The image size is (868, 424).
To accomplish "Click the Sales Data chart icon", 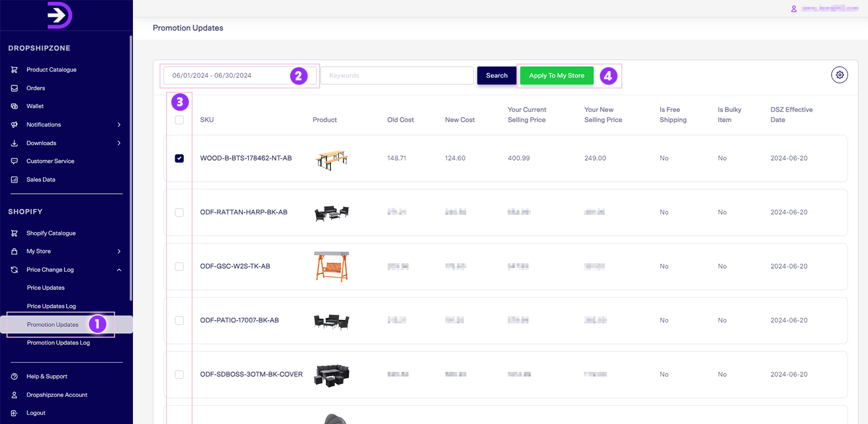I will [15, 180].
